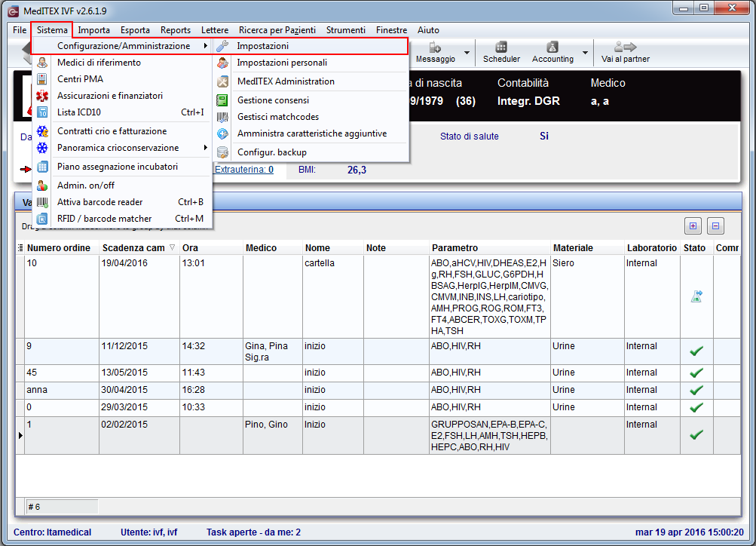Select the row with order number 1
Screen dimensions: 756x546
378,436
